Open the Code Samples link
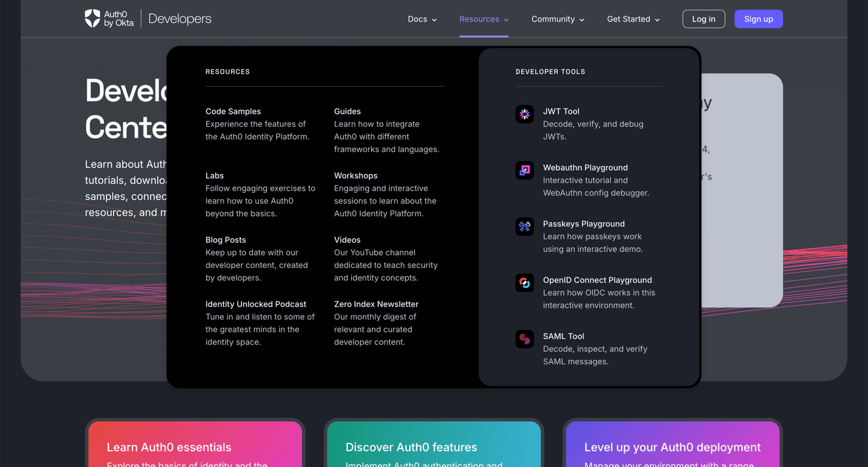This screenshot has height=467, width=868. pos(233,111)
